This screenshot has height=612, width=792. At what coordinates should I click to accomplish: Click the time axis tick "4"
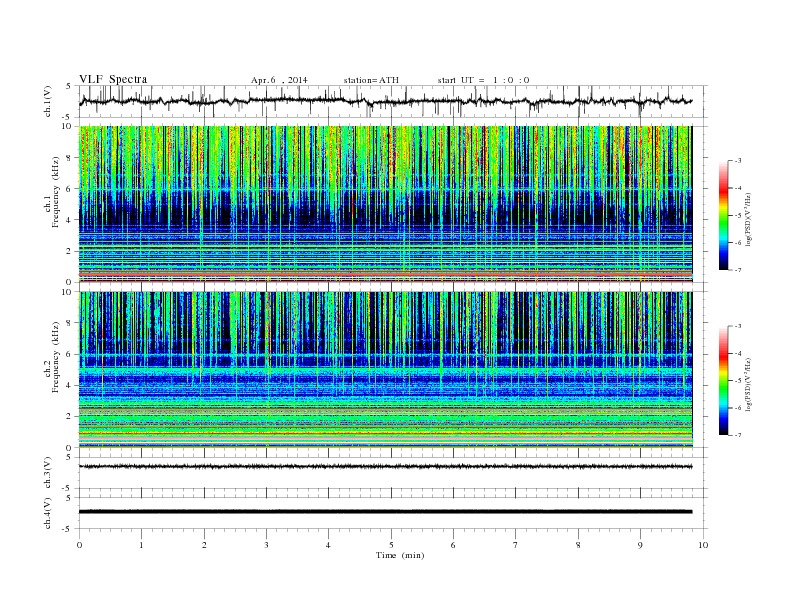click(x=328, y=545)
